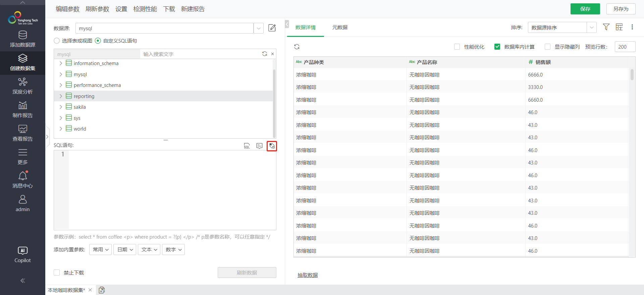Image resolution: width=644 pixels, height=295 pixels.
Task: Open the 文本 parameter dropdown
Action: click(x=149, y=249)
